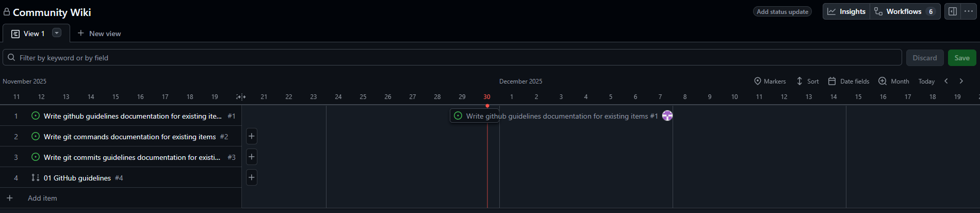Open the three-dot project menu

point(969,11)
